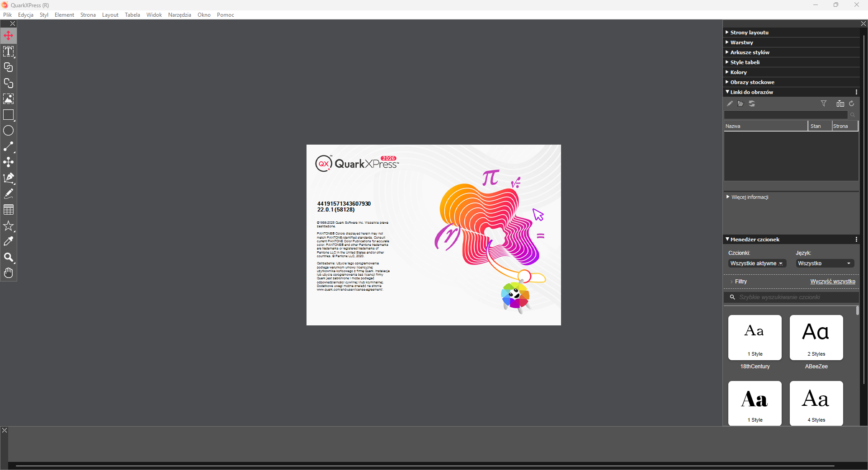The width and height of the screenshot is (868, 470).
Task: Sort image links by Nazwa column header
Action: 766,126
